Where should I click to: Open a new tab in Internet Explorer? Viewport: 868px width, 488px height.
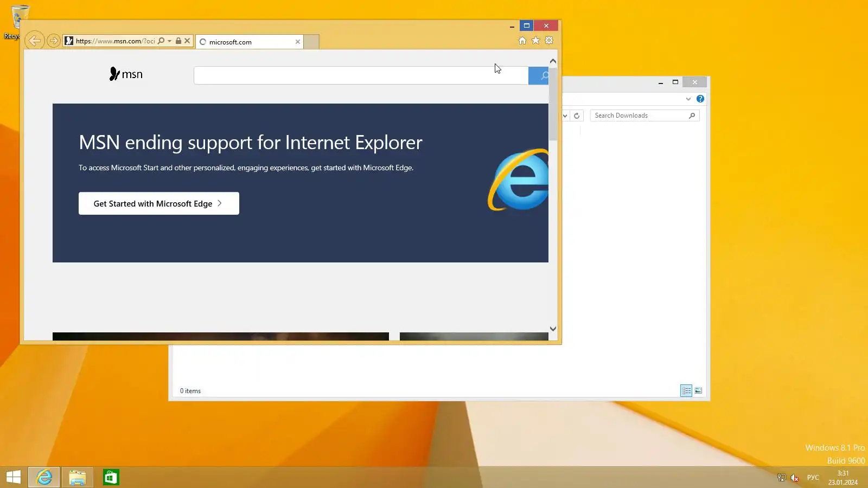tap(311, 42)
